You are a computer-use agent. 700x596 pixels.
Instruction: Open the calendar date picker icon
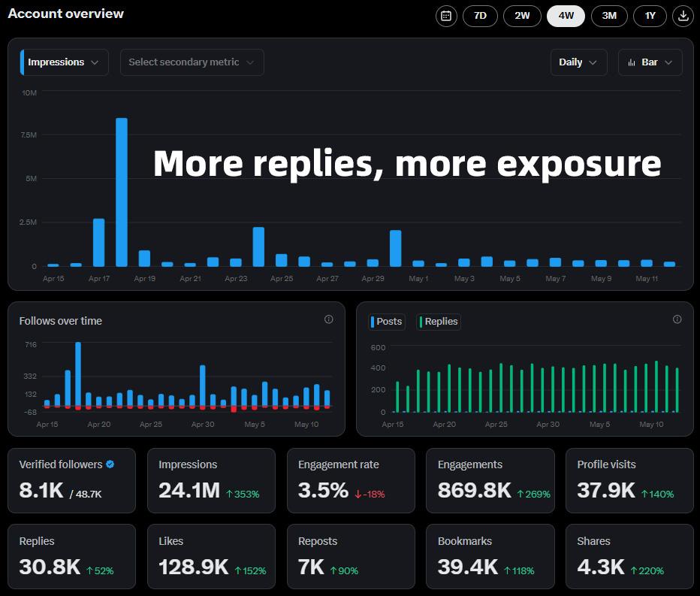[x=446, y=16]
